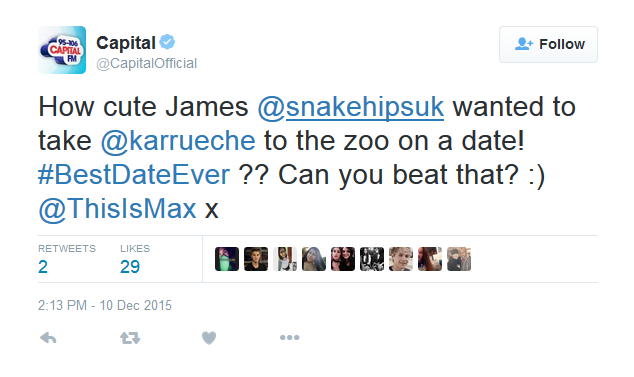This screenshot has height=377, width=634.
Task: Open the blond-haired liker avatar thumbnail
Action: coord(401,259)
